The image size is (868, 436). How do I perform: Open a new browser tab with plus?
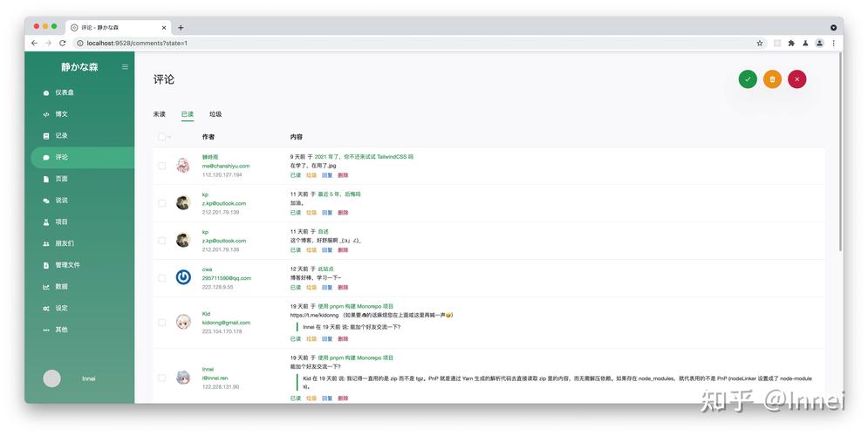click(x=181, y=28)
